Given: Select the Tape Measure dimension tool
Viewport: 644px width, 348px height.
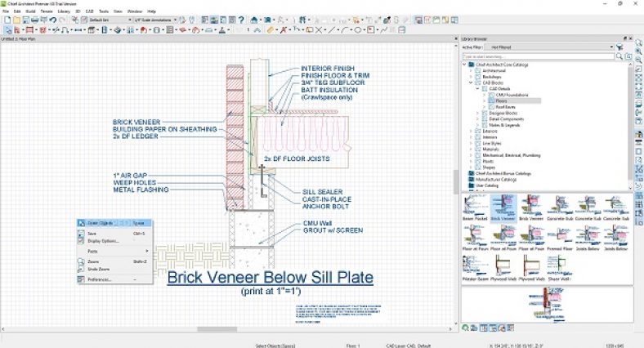Looking at the screenshot, I should 270,30.
